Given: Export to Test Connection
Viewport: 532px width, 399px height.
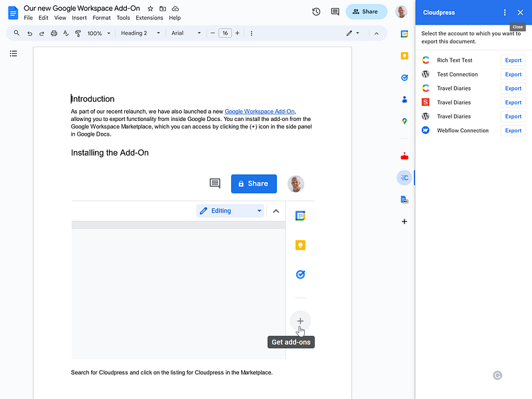Looking at the screenshot, I should click(513, 74).
